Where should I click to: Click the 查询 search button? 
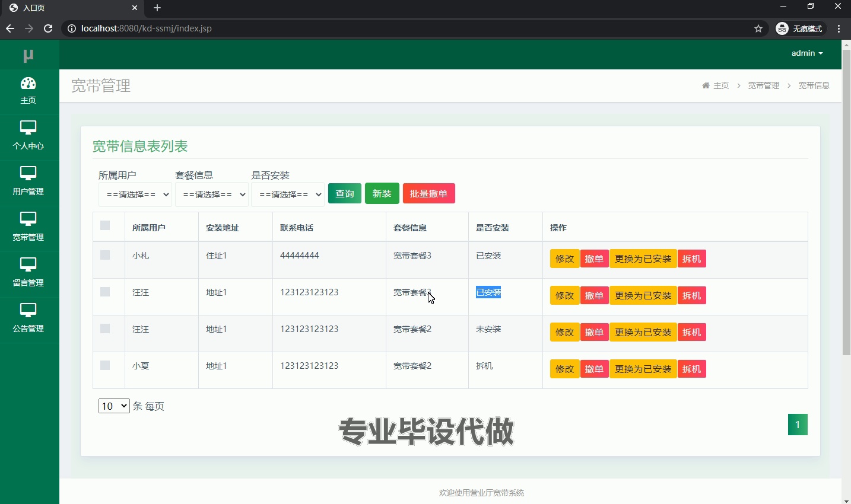(344, 193)
